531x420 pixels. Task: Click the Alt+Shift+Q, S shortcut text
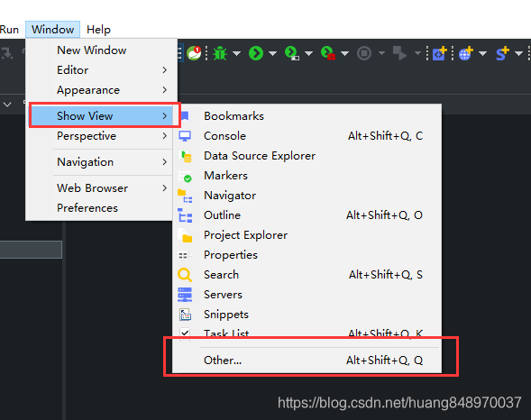coord(386,275)
